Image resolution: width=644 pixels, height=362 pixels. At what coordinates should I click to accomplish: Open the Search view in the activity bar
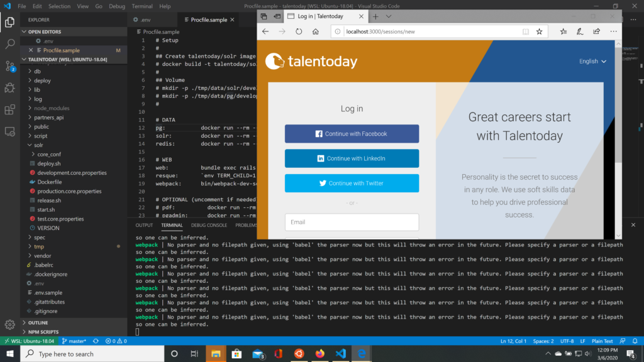pyautogui.click(x=10, y=44)
